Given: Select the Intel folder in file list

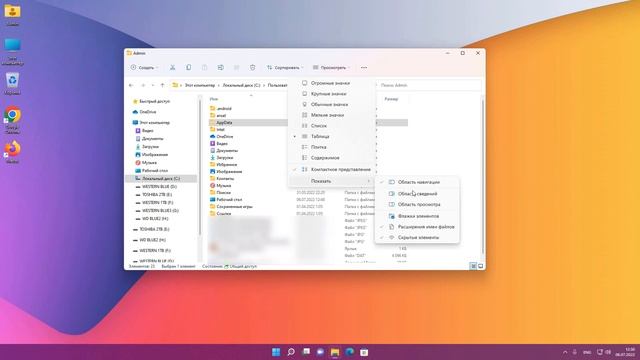Looking at the screenshot, I should pos(220,129).
